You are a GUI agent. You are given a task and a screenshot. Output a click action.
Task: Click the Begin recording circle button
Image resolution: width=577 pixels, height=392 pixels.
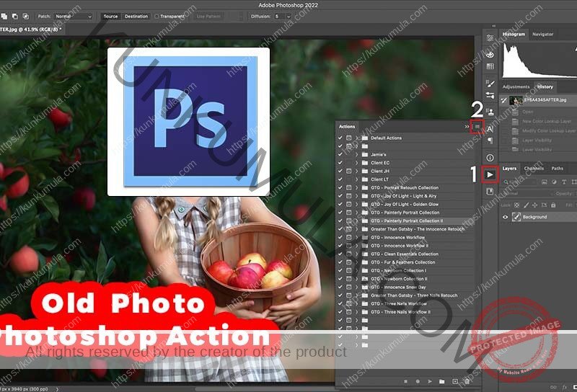pyautogui.click(x=418, y=381)
